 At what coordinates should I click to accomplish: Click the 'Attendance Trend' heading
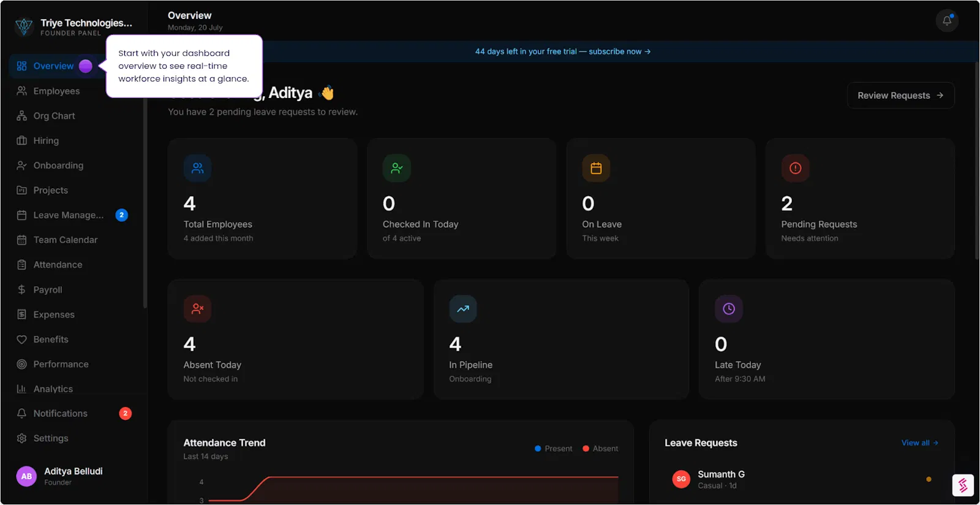[224, 442]
